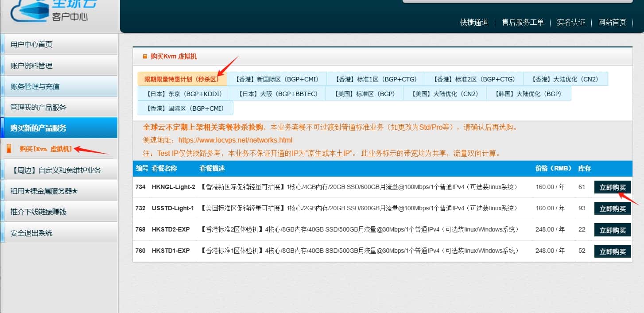Viewport: 644px width, 313px height.
Task: Open the 【香港】国区（BGP+CMI） tab
Action: (185, 108)
